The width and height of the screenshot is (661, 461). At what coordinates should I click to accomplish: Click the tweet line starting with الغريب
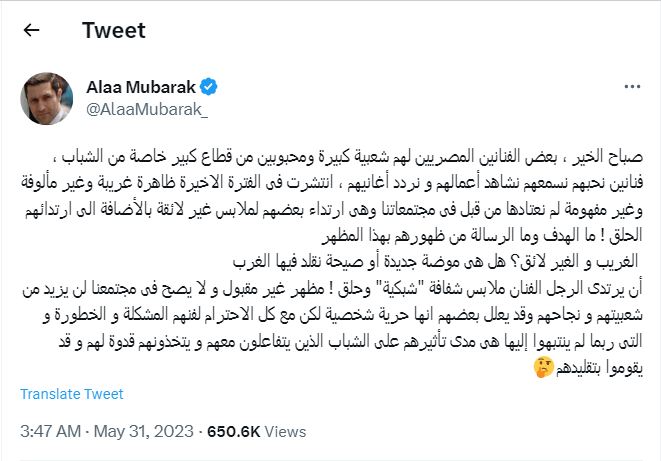pos(435,262)
